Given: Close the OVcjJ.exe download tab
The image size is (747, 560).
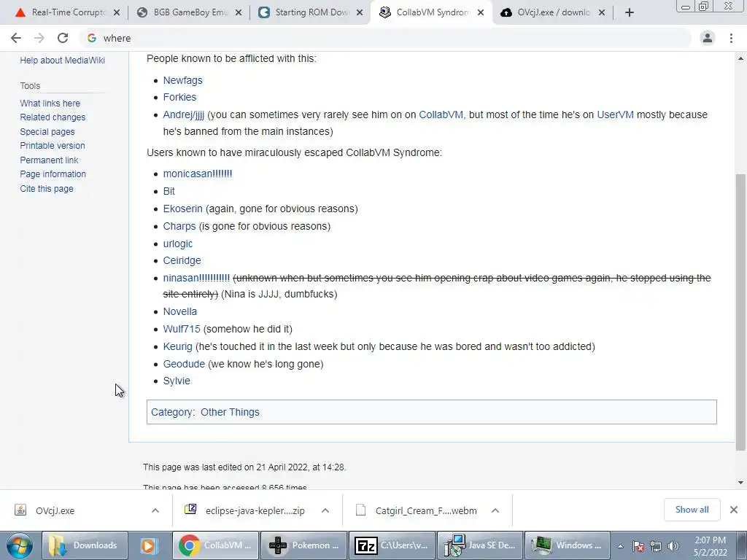Looking at the screenshot, I should point(602,13).
